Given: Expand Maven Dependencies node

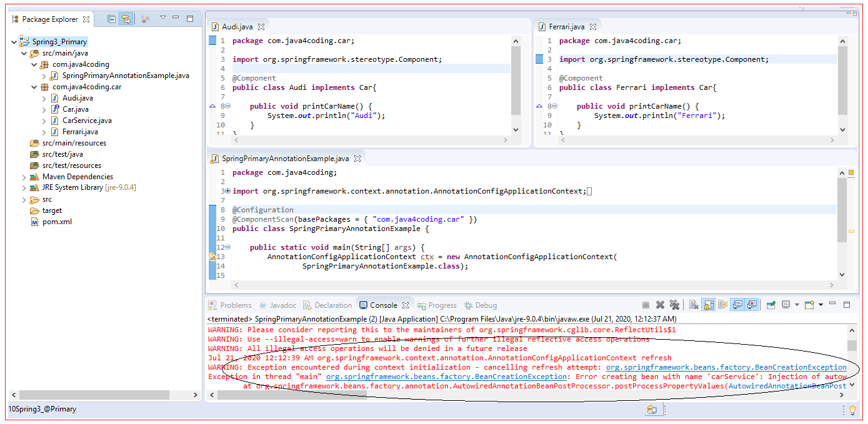Looking at the screenshot, I should [24, 177].
